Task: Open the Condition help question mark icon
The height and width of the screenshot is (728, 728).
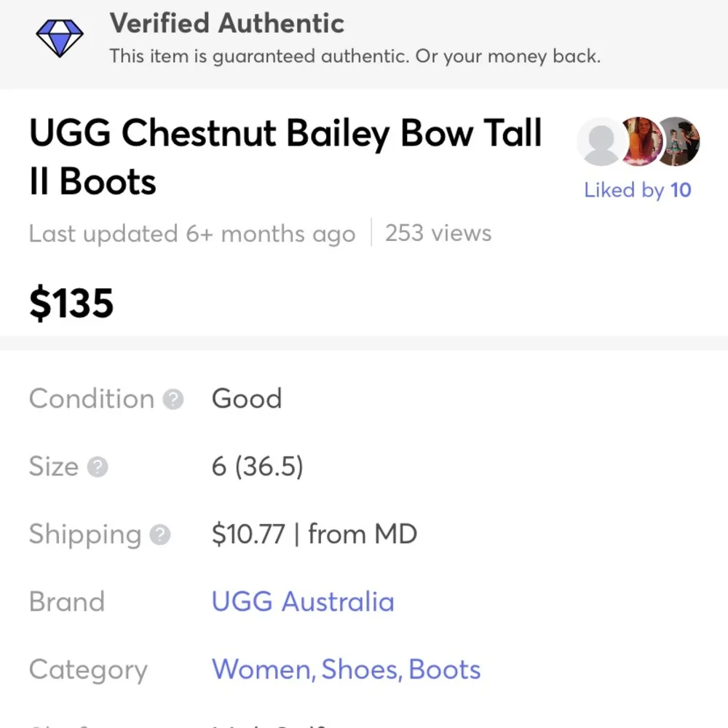Action: [x=172, y=399]
